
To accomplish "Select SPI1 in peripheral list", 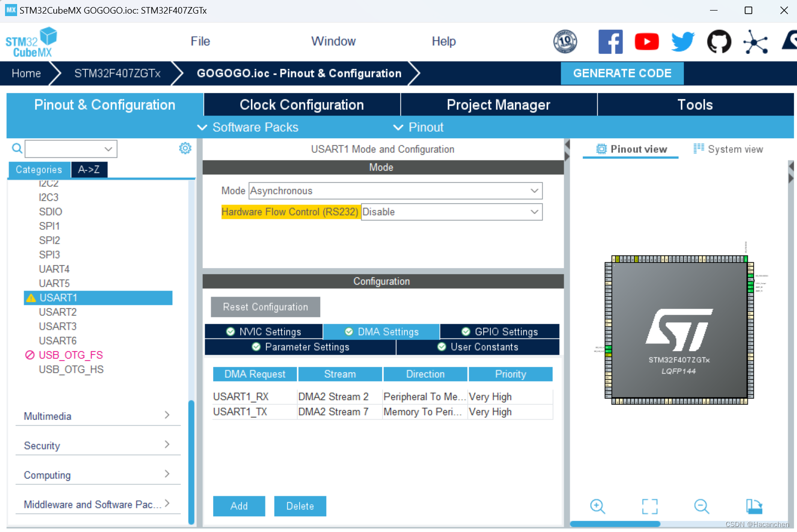I will tap(49, 226).
